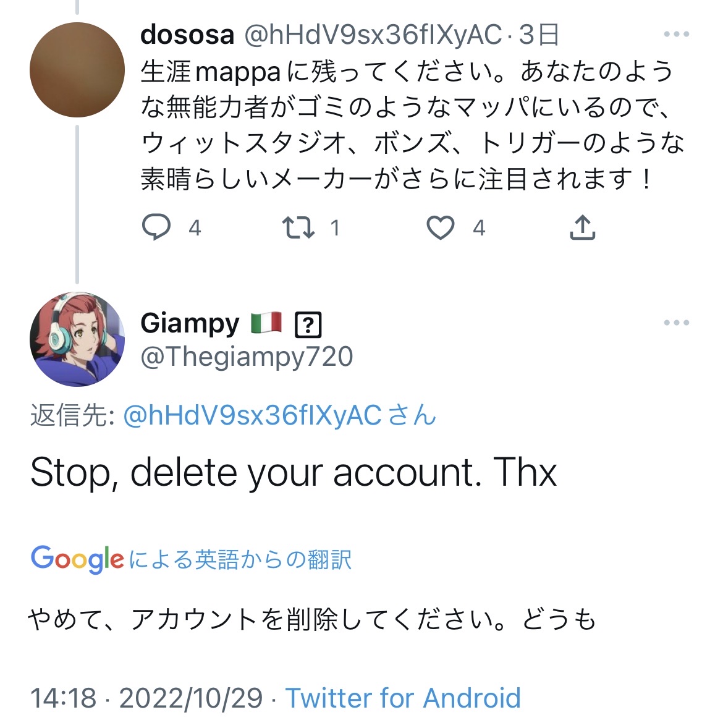Click the reply speech bubble icon

point(156,228)
